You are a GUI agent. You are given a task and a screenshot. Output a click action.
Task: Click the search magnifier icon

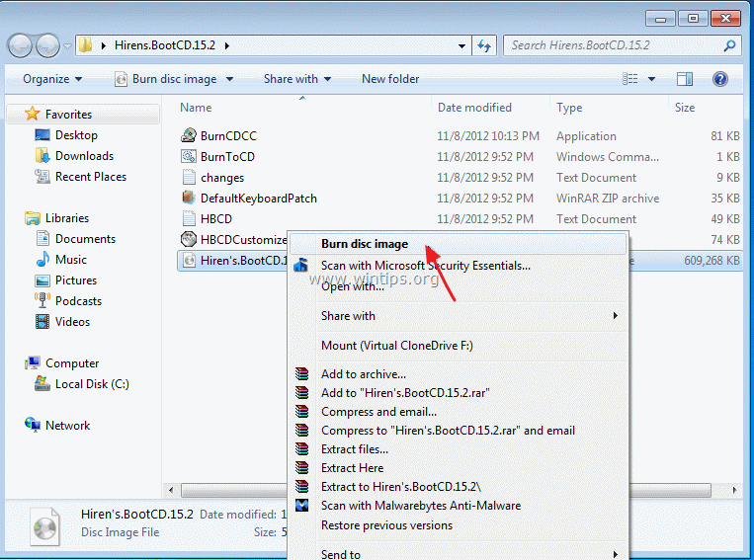729,45
